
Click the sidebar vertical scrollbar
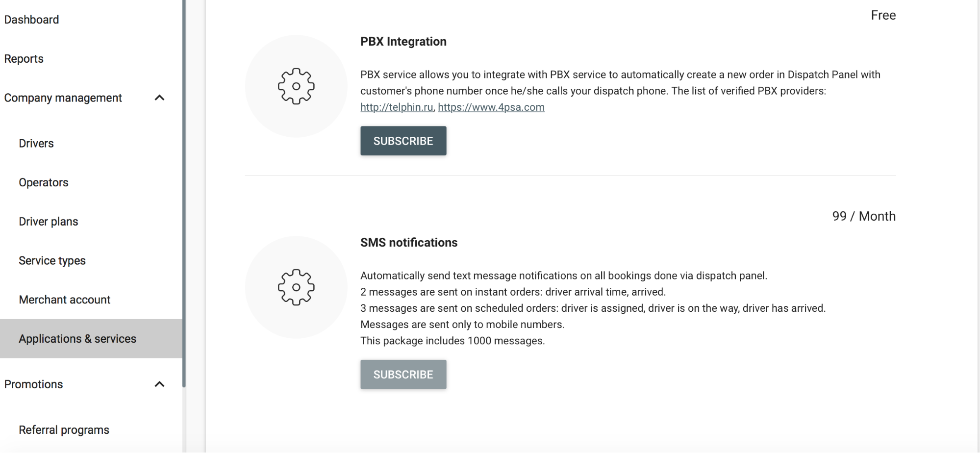click(184, 194)
